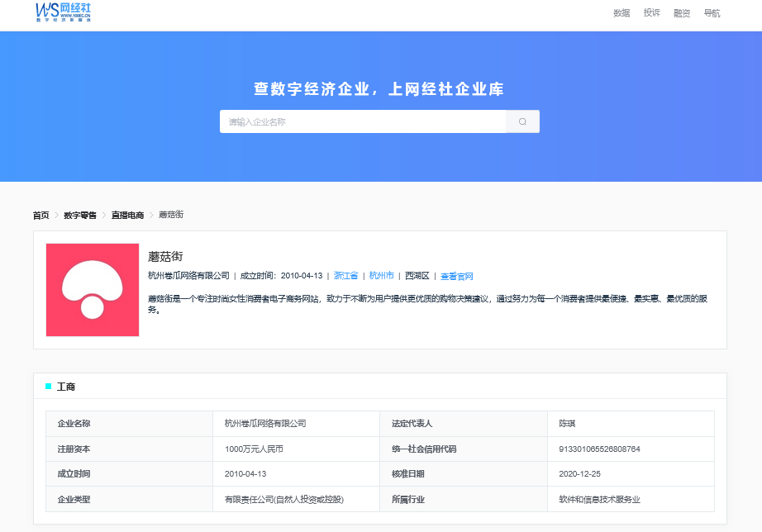
Task: Click the 蘑菇街 breadcrumb item
Action: tap(171, 215)
